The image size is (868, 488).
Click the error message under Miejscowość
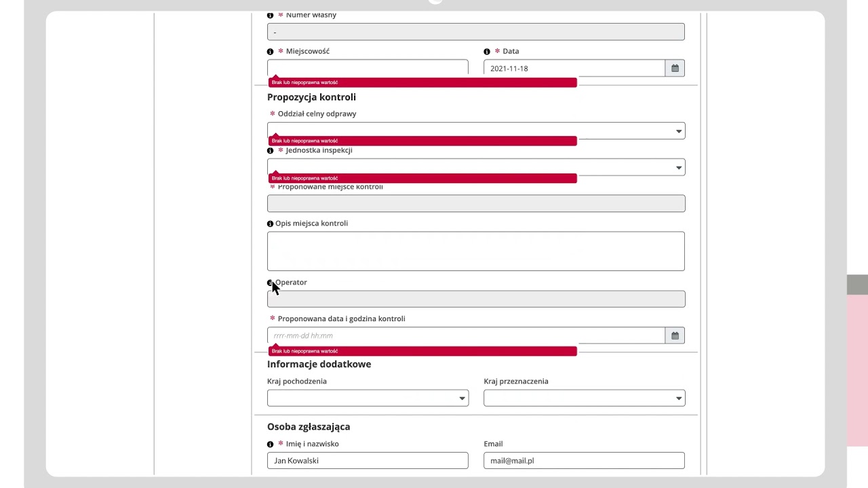tap(422, 83)
